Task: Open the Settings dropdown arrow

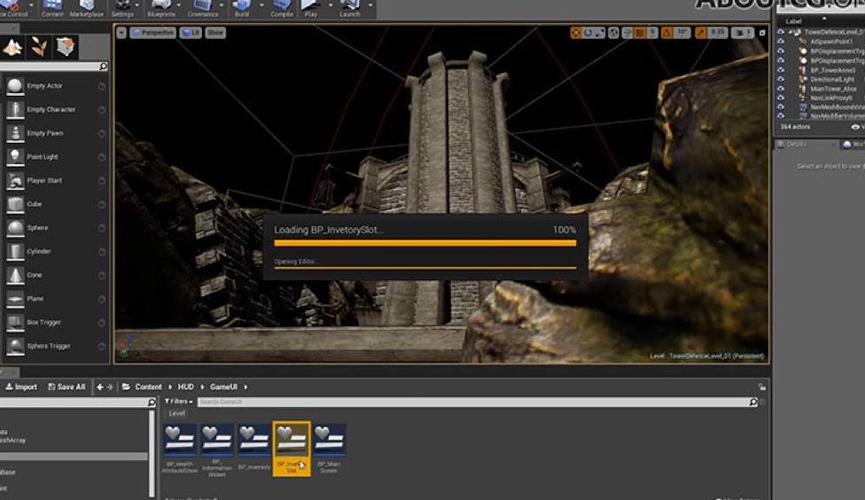Action: coord(139,6)
